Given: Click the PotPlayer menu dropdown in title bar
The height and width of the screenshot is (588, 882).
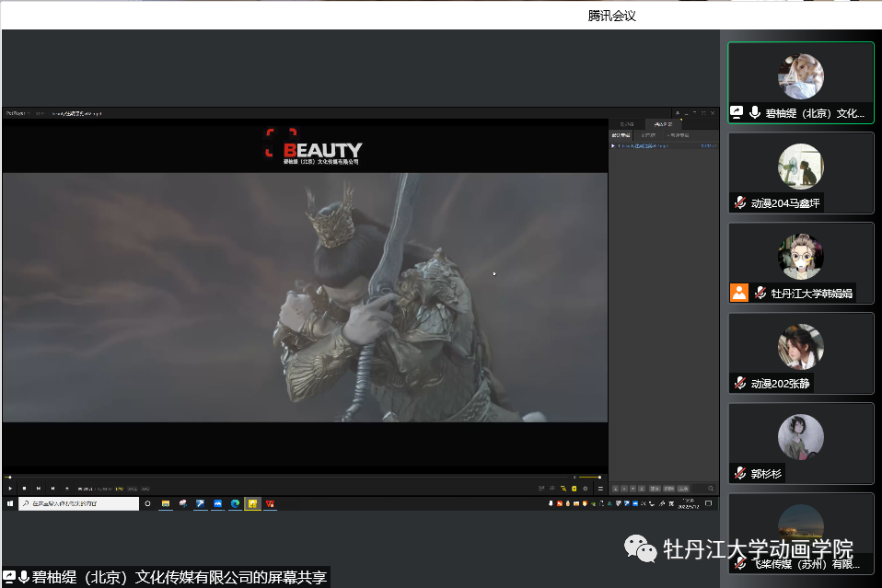Looking at the screenshot, I should point(18,113).
